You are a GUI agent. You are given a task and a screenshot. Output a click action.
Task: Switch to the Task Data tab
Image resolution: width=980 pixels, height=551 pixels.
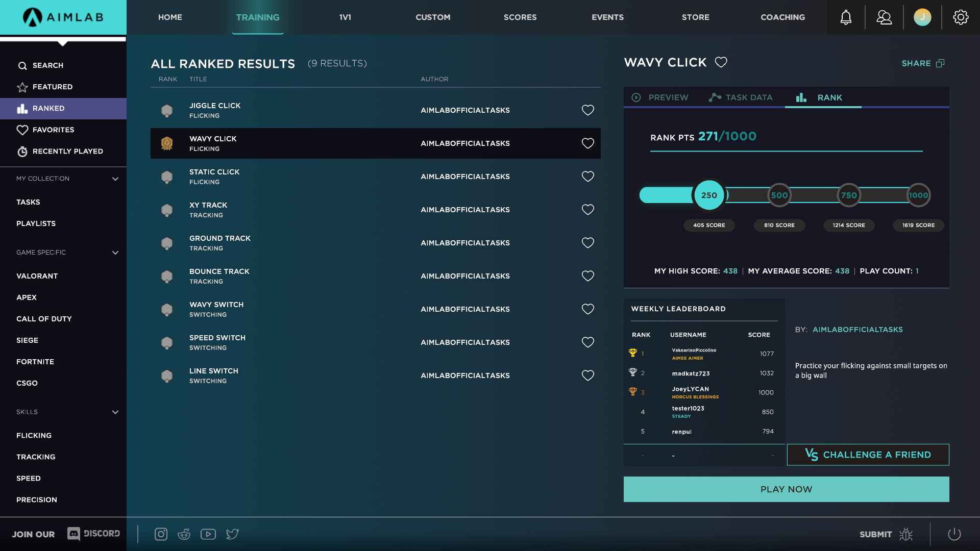pyautogui.click(x=741, y=97)
